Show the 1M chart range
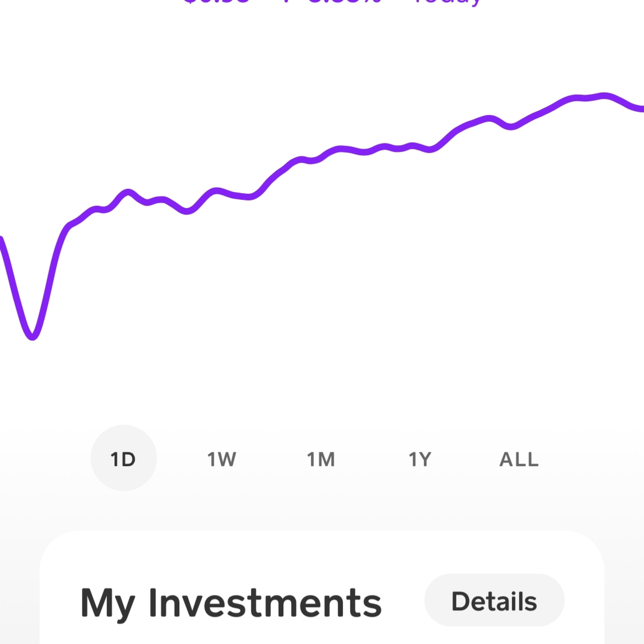The image size is (644, 644). click(321, 459)
